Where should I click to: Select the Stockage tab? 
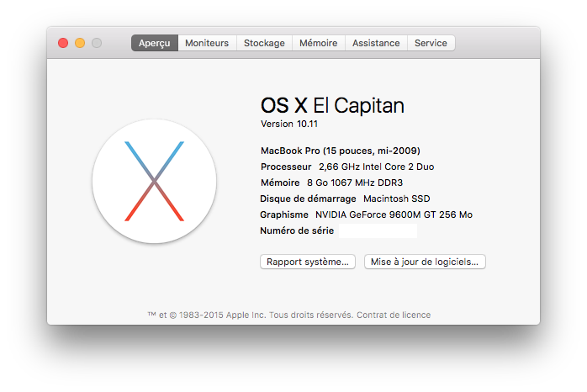click(x=264, y=43)
